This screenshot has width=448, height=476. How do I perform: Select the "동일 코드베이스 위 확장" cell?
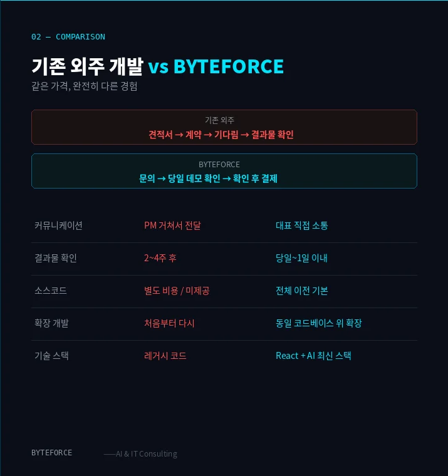pyautogui.click(x=319, y=323)
